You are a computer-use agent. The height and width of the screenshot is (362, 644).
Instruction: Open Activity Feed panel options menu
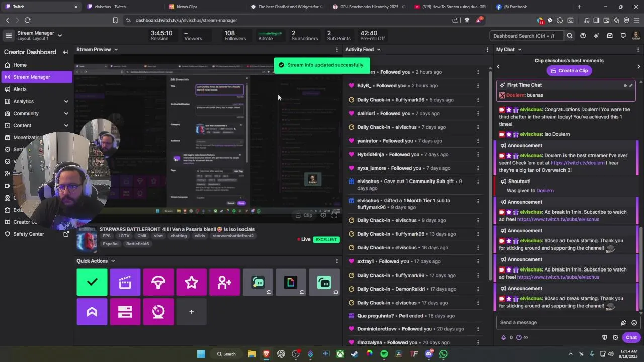click(x=487, y=50)
